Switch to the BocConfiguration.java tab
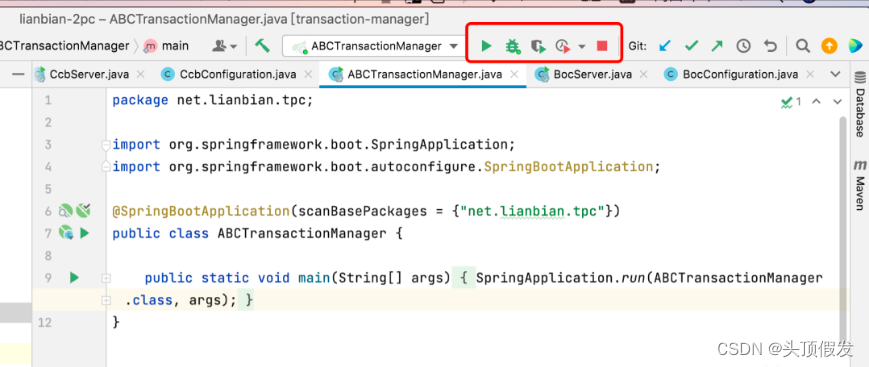 click(740, 74)
